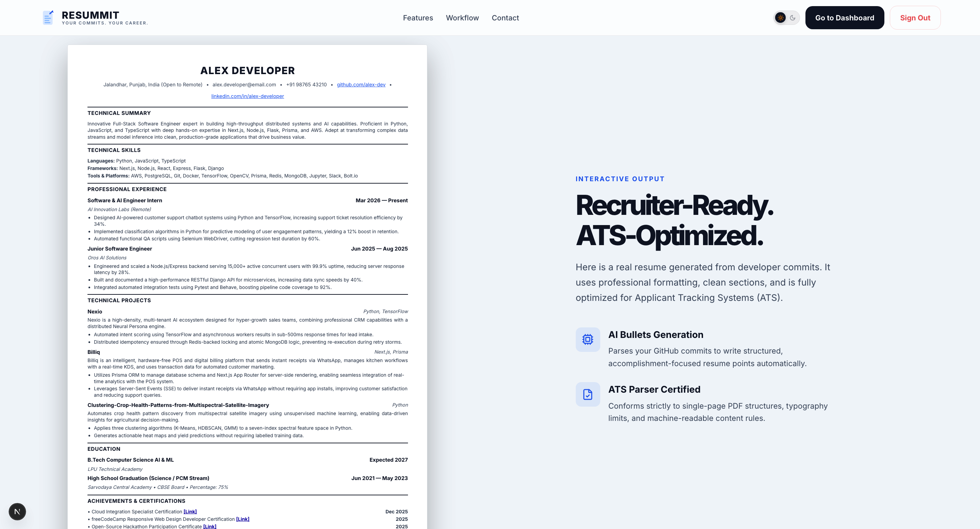
Task: Click ACHIEVEMENTS & CERTIFICATIONS heading
Action: 136,501
